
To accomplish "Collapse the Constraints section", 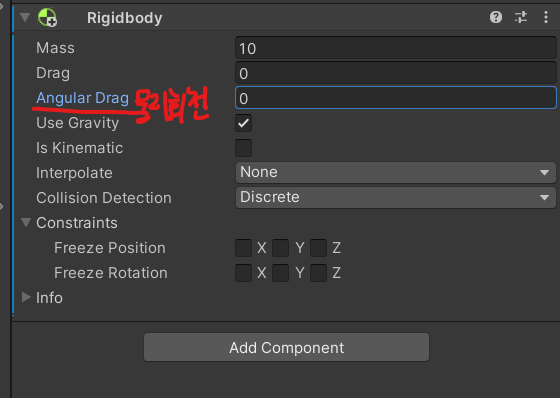I will pyautogui.click(x=26, y=222).
